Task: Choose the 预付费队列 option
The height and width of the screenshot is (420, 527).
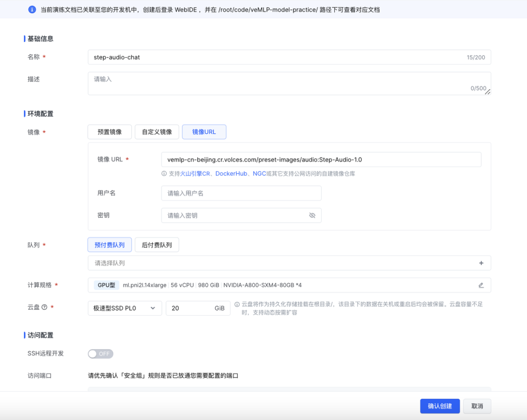Action: [x=110, y=245]
